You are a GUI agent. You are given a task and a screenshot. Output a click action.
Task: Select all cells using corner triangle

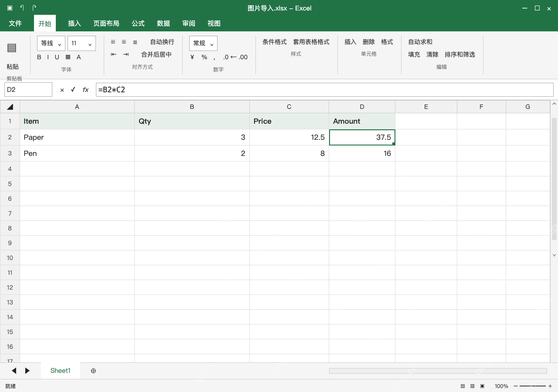10,107
